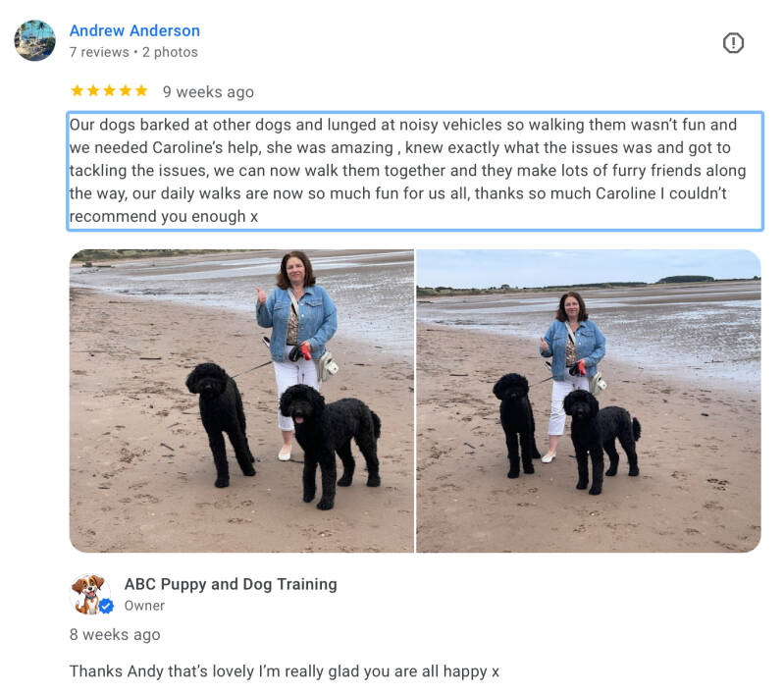Open the left beach photo with thumbs up
This screenshot has width=784, height=695.
pyautogui.click(x=241, y=401)
